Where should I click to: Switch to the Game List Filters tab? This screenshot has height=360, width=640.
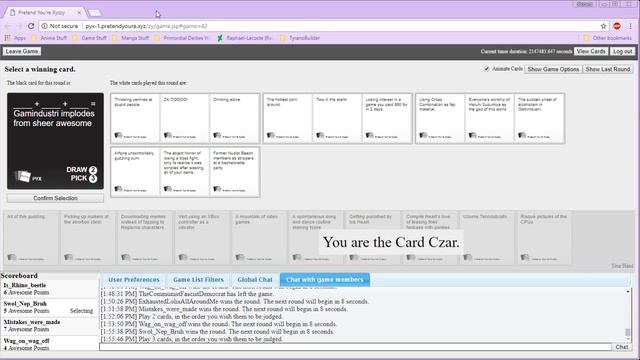click(198, 280)
